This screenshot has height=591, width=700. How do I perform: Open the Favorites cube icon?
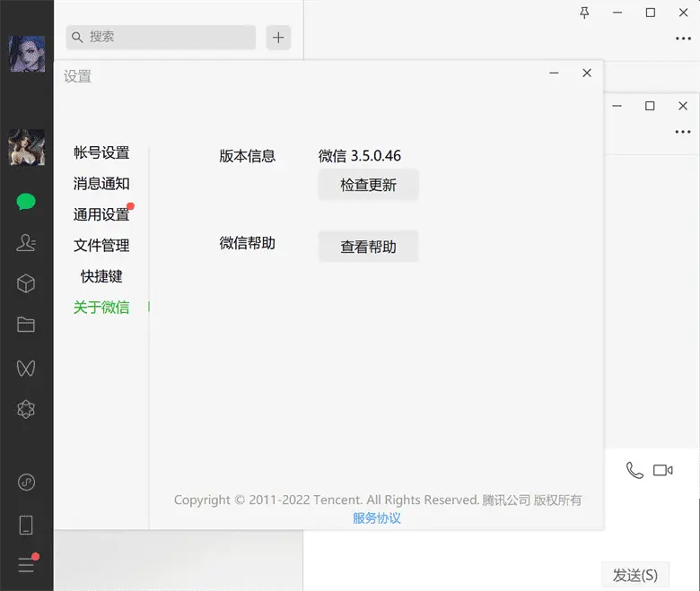(x=26, y=283)
